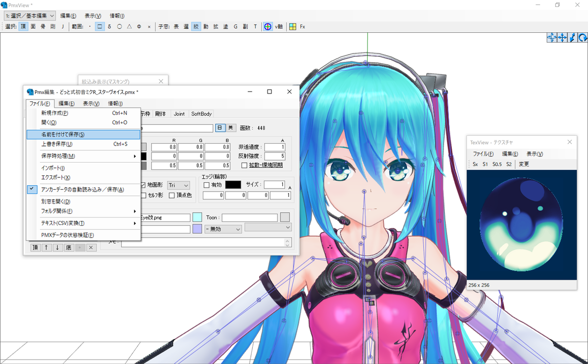Expand テキスト(CSV)変換 submenu
Image resolution: width=588 pixels, height=364 pixels.
click(83, 223)
